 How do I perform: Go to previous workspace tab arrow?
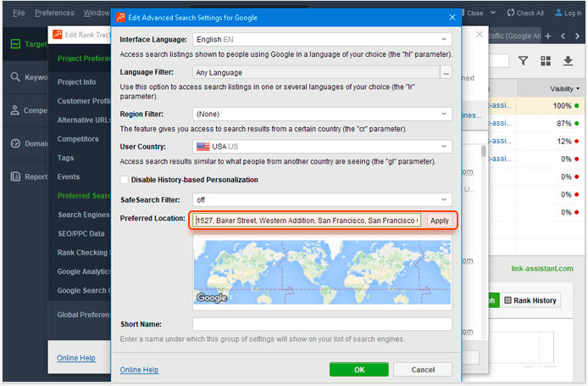point(563,36)
